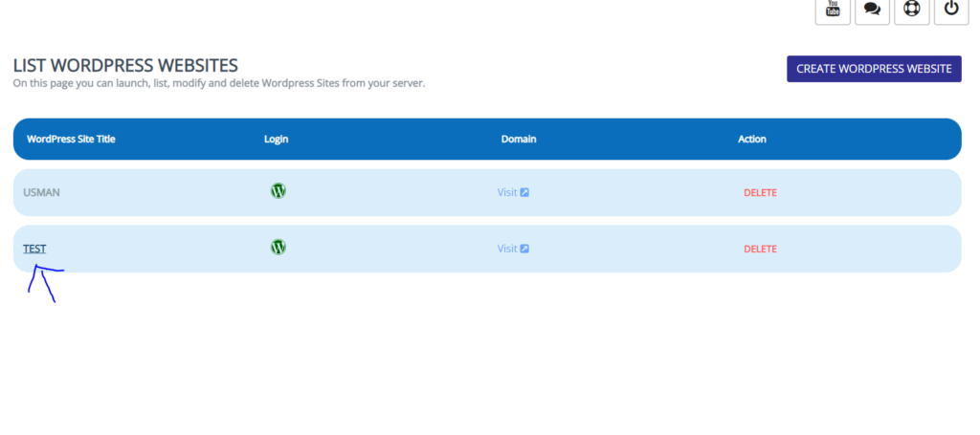Screen dimensions: 980x435
Task: Delete the TEST WordPress site
Action: point(760,249)
